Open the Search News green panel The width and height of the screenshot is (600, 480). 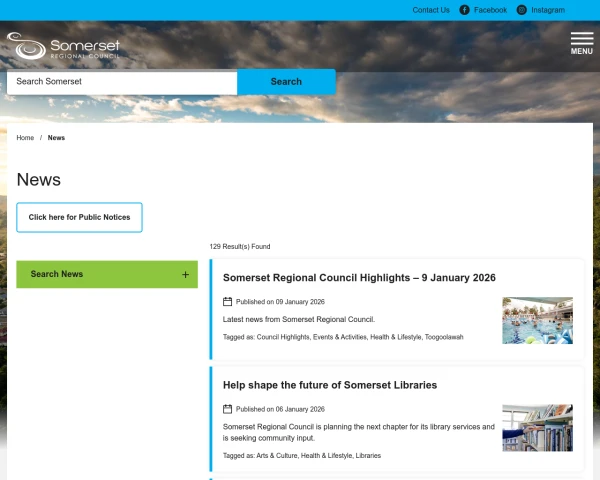pyautogui.click(x=107, y=274)
